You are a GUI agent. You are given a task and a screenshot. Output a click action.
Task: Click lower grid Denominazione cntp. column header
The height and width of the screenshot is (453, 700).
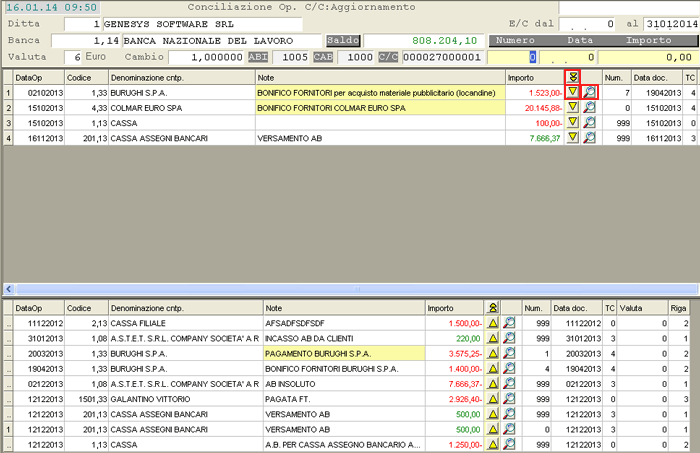186,308
